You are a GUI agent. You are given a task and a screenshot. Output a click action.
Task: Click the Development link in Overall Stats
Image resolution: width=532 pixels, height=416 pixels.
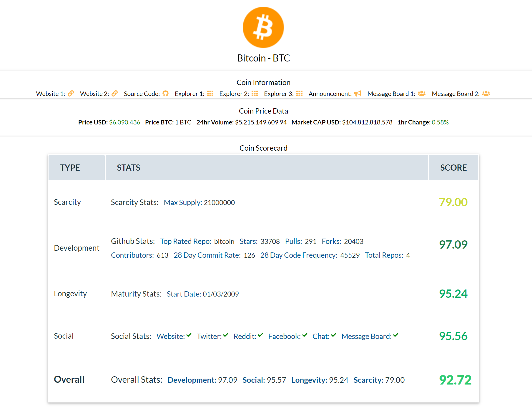[192, 380]
